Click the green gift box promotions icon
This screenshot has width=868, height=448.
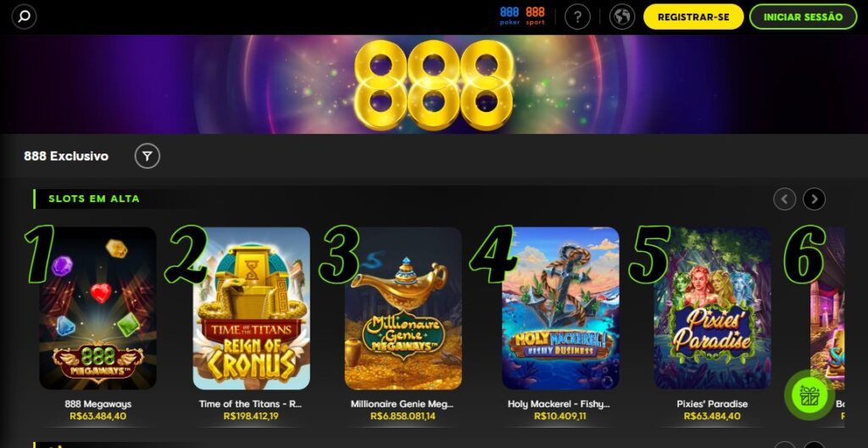[809, 395]
